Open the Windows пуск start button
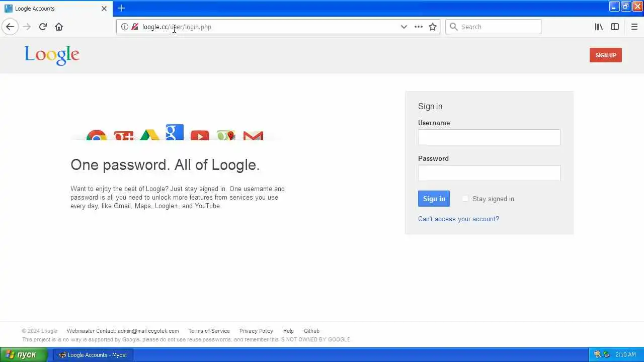The height and width of the screenshot is (362, 644). (x=23, y=354)
